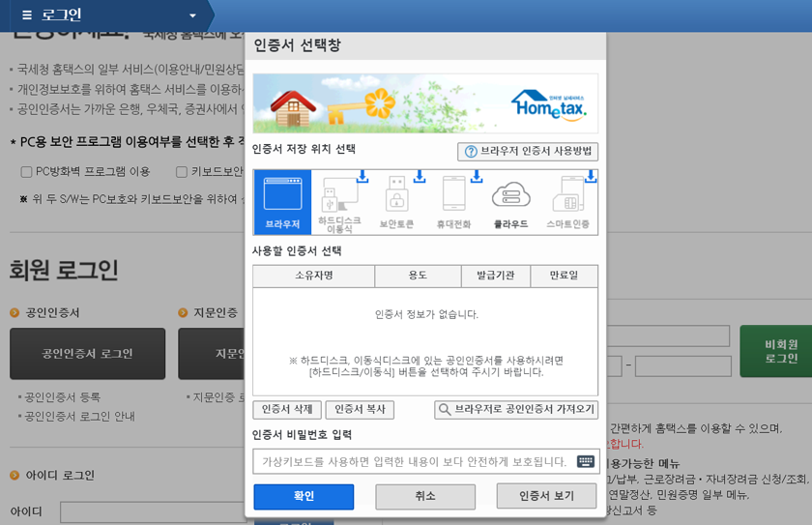812x525 pixels.
Task: Select 보안토큰 storage location
Action: [x=396, y=202]
